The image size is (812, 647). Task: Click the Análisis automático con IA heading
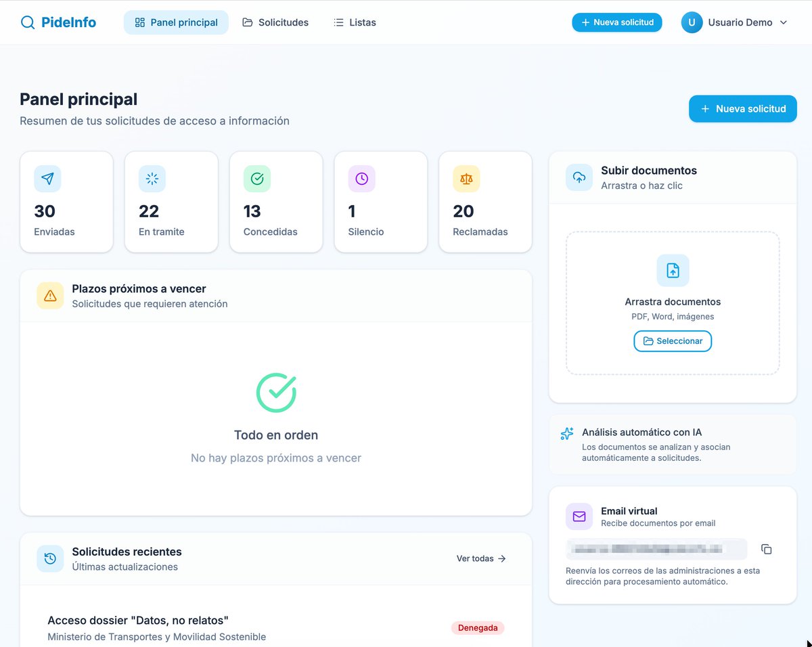pos(641,432)
